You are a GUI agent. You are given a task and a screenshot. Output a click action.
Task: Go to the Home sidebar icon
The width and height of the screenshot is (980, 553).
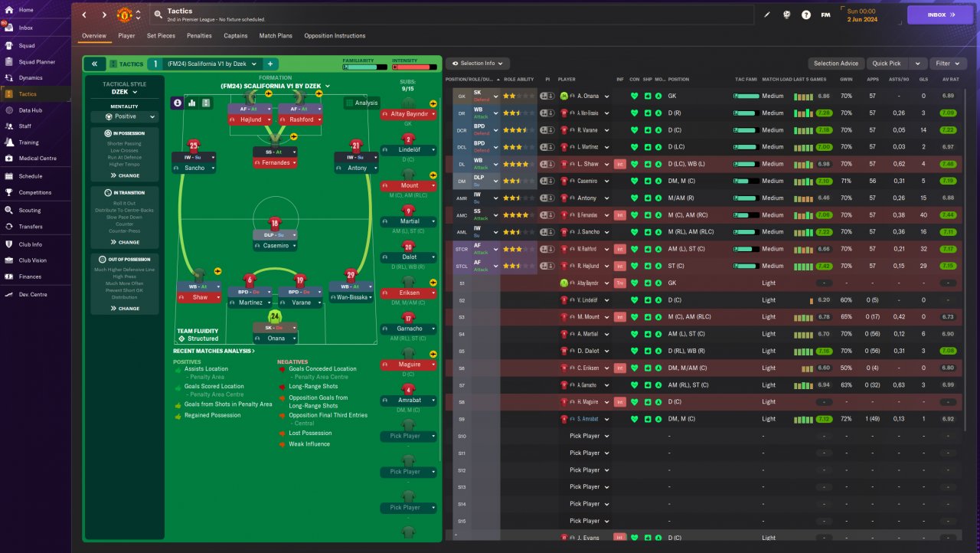pos(9,10)
